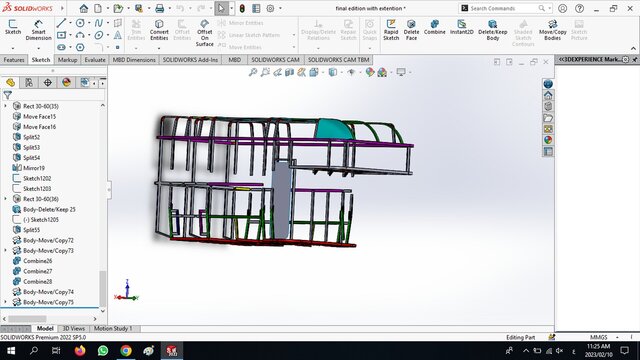Switch to 3D Views bottom tab
Screen dimensions: 640x360
(73, 329)
